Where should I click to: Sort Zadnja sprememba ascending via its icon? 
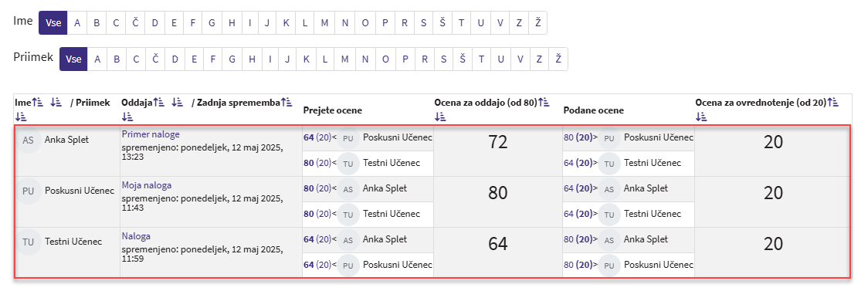pos(287,103)
